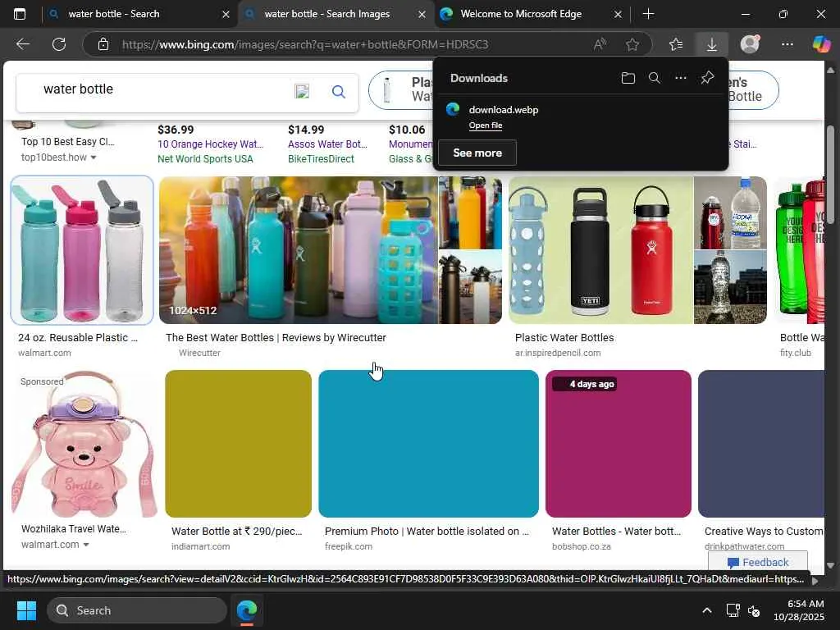The image size is (840, 630).
Task: Close the water bottle - Search tab
Action: click(226, 15)
